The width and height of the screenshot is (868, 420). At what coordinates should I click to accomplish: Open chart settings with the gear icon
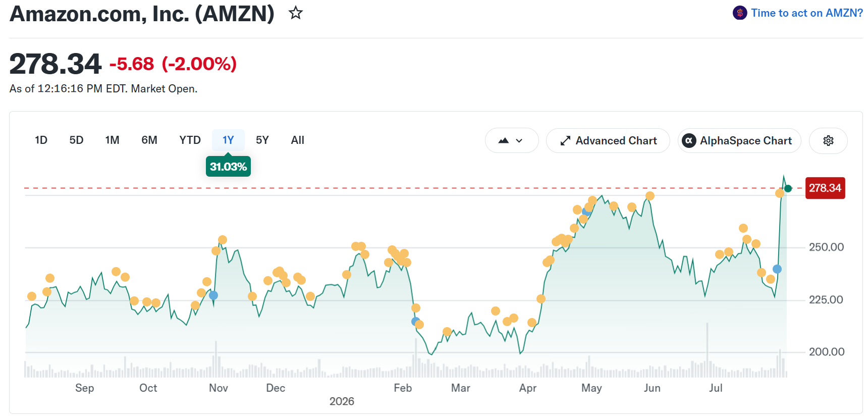point(828,141)
